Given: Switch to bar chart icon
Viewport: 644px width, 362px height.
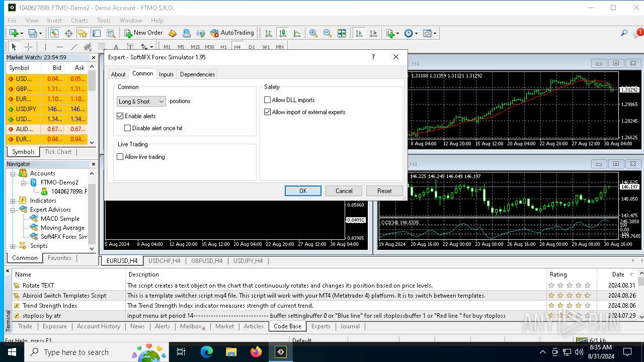Looking at the screenshot, I should (269, 33).
